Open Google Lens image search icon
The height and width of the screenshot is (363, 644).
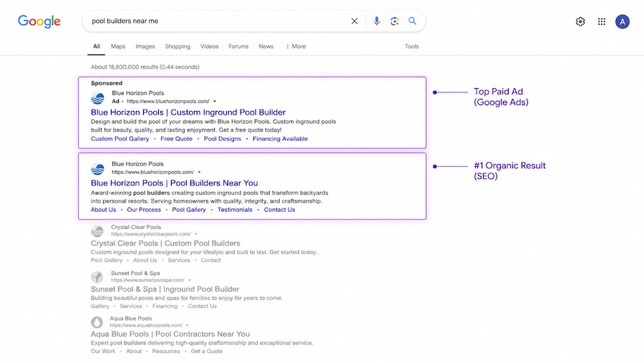pyautogui.click(x=395, y=21)
